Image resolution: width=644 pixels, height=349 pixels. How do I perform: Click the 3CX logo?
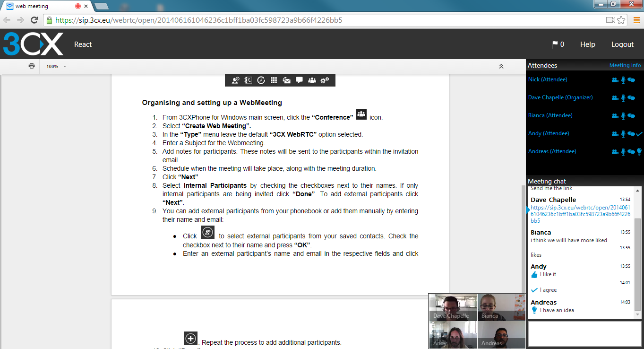(x=33, y=44)
